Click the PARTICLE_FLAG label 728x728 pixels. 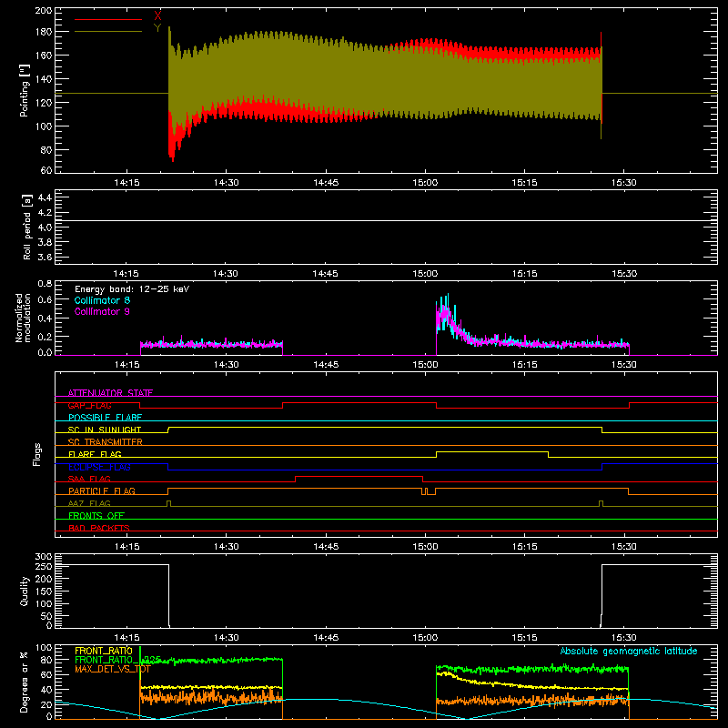[102, 491]
